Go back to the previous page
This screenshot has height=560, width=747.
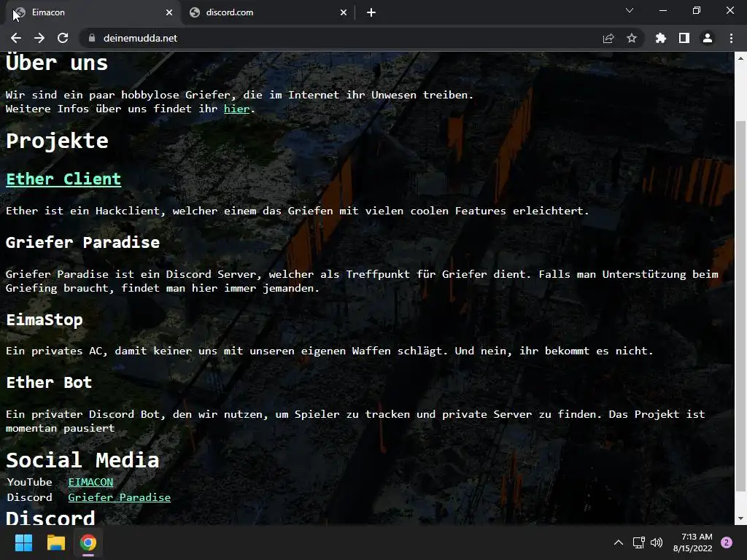coord(16,38)
